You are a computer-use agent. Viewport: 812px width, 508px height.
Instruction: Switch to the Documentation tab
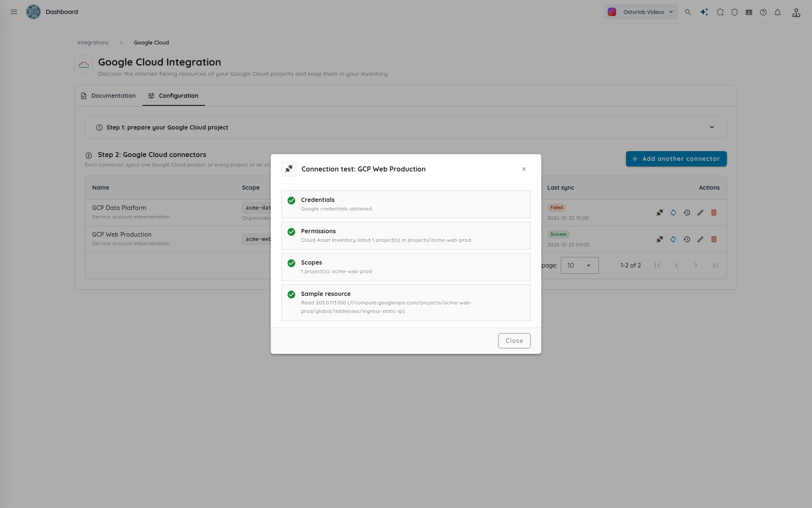(x=108, y=96)
